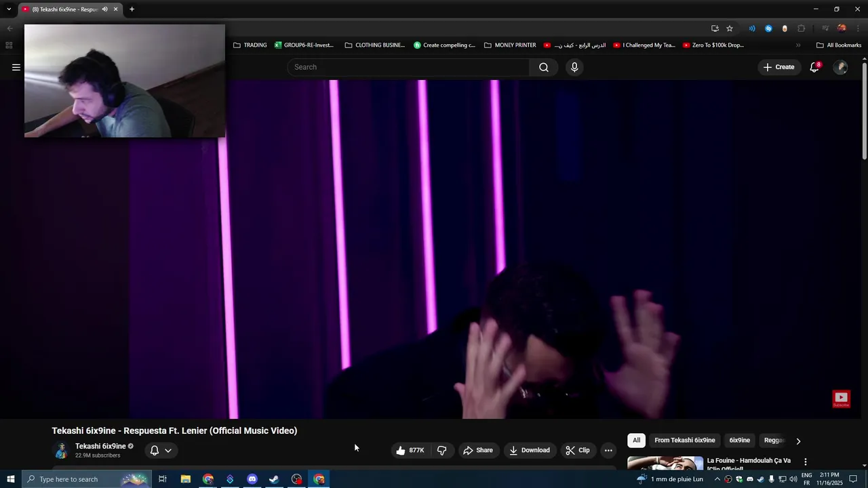
Task: Focus the YouTube search input field
Action: (x=408, y=67)
